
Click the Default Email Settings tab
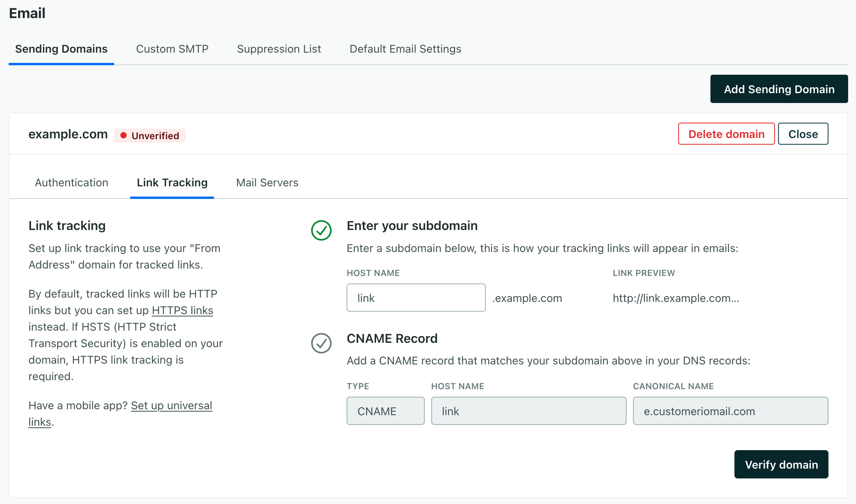[406, 49]
